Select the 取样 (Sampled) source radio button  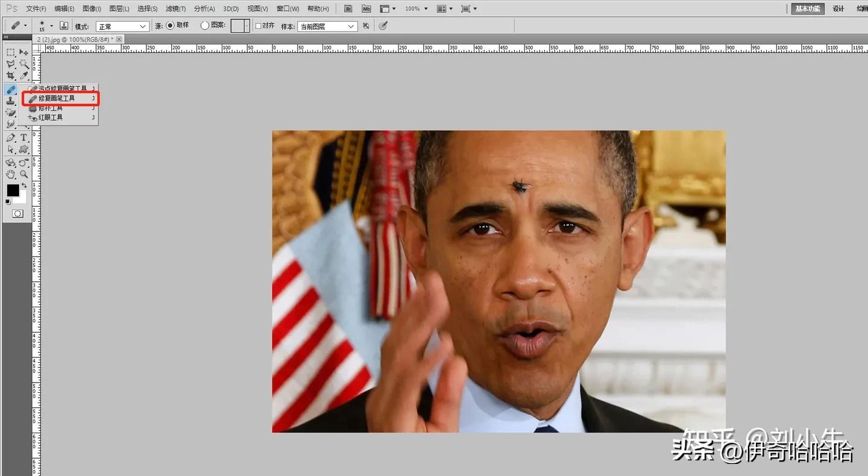point(169,25)
